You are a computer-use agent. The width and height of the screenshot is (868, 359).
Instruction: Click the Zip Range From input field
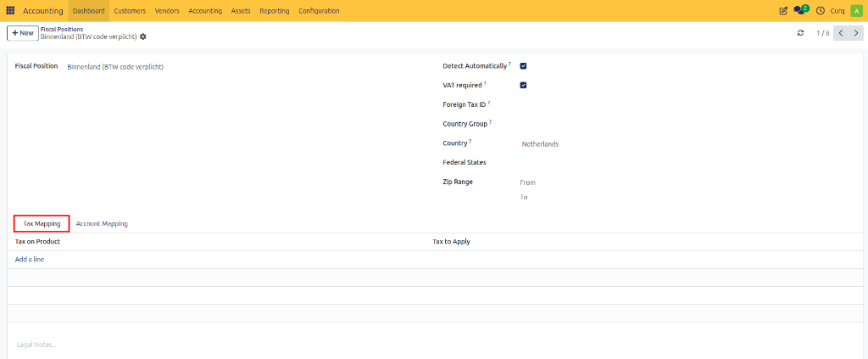[687, 182]
